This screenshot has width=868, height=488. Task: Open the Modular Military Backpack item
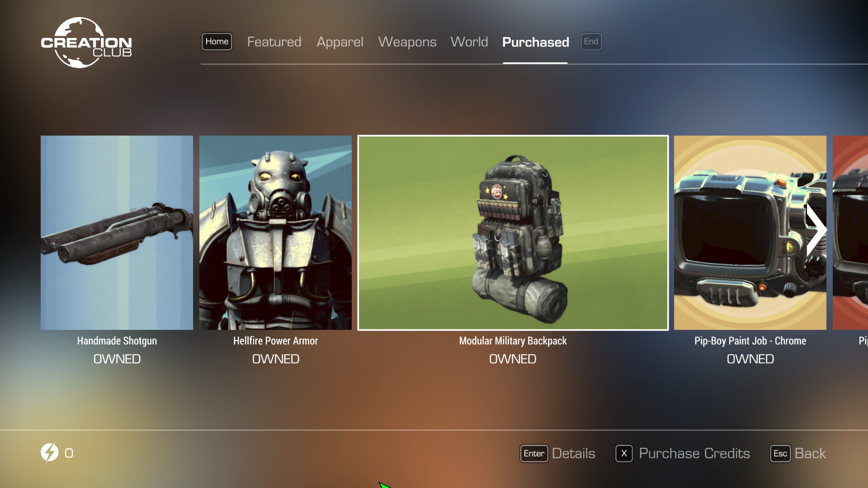513,233
